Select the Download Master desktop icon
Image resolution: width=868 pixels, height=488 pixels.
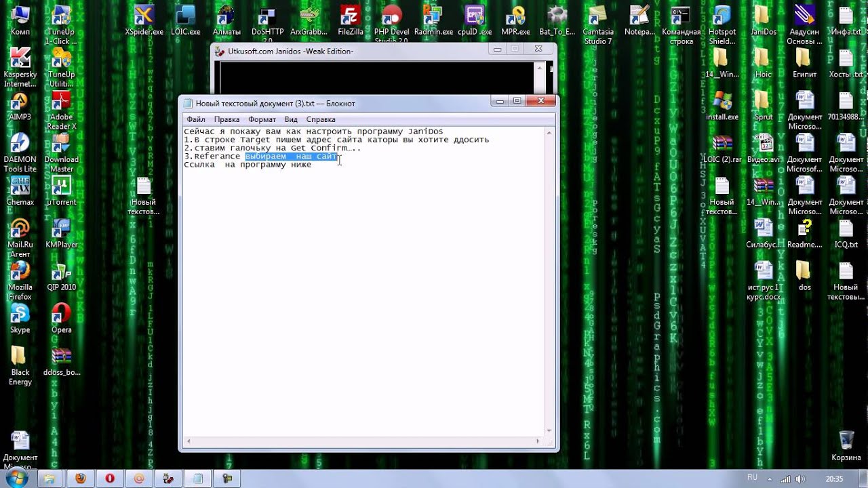tap(61, 152)
